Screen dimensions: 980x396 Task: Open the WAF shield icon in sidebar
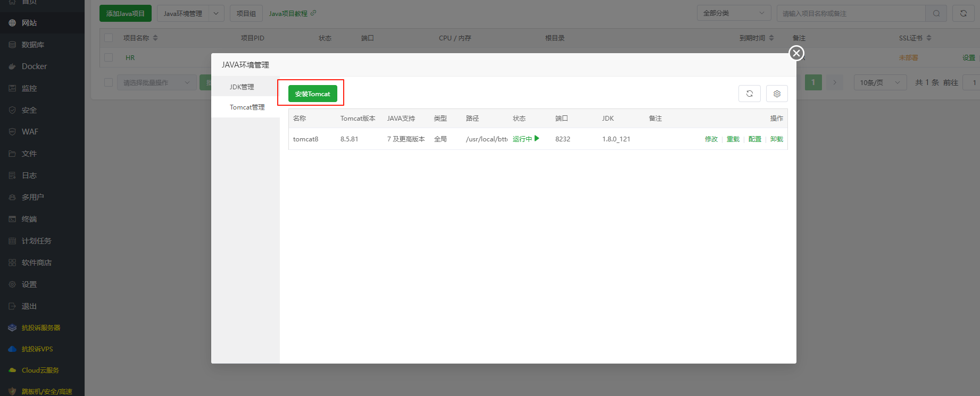point(12,132)
